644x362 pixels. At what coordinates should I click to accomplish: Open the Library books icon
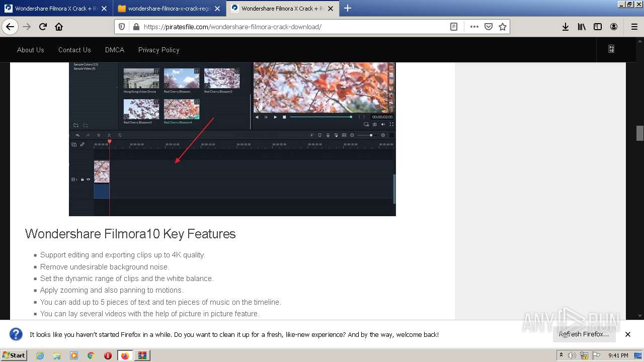[x=582, y=27]
